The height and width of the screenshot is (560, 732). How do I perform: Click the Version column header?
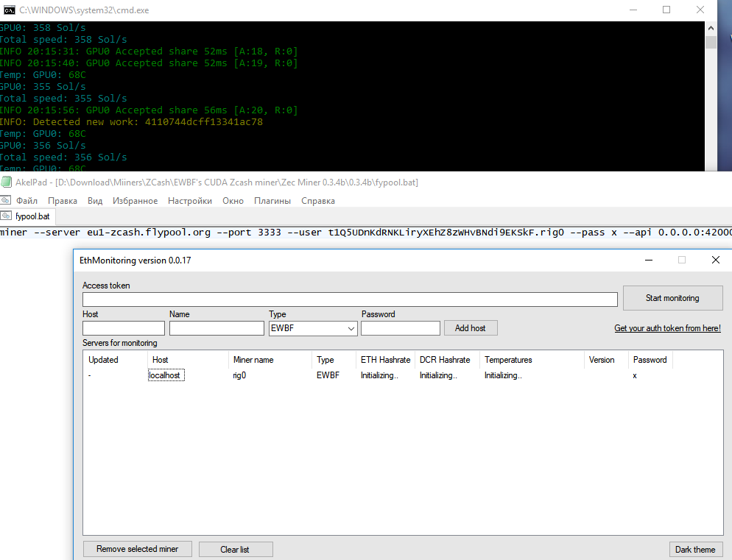(606, 360)
